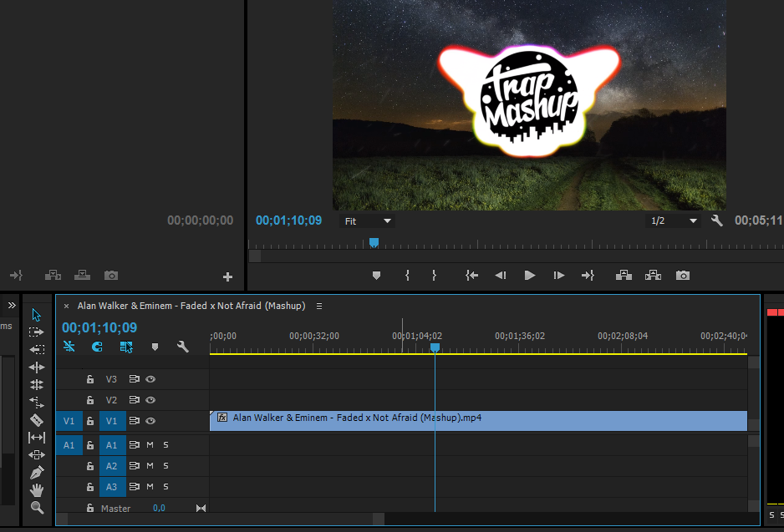Step forward one frame
This screenshot has height=532, width=784.
coord(559,276)
